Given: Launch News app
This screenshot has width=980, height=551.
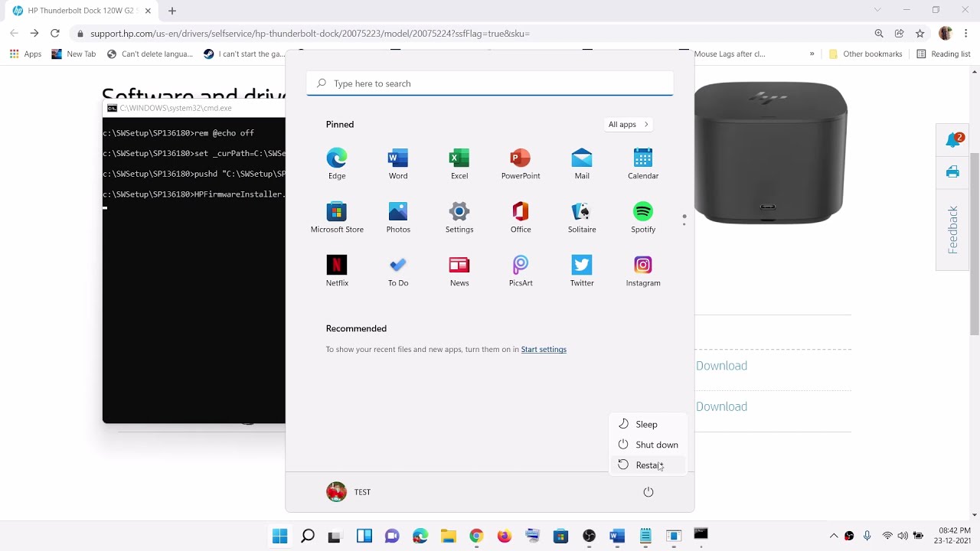Looking at the screenshot, I should click(x=459, y=272).
